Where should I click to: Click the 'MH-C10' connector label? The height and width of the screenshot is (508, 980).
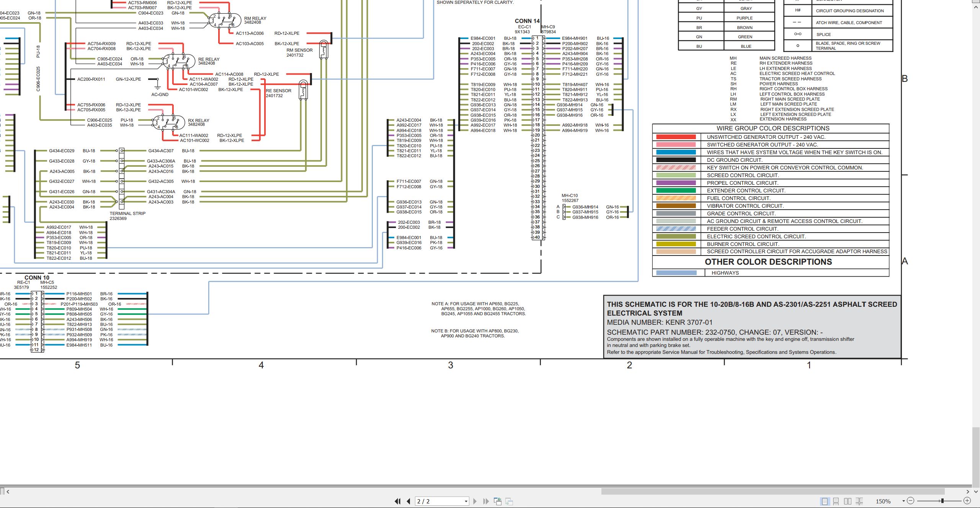[x=570, y=195]
